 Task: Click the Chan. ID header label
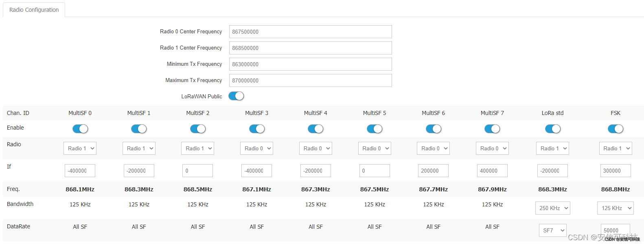(18, 113)
